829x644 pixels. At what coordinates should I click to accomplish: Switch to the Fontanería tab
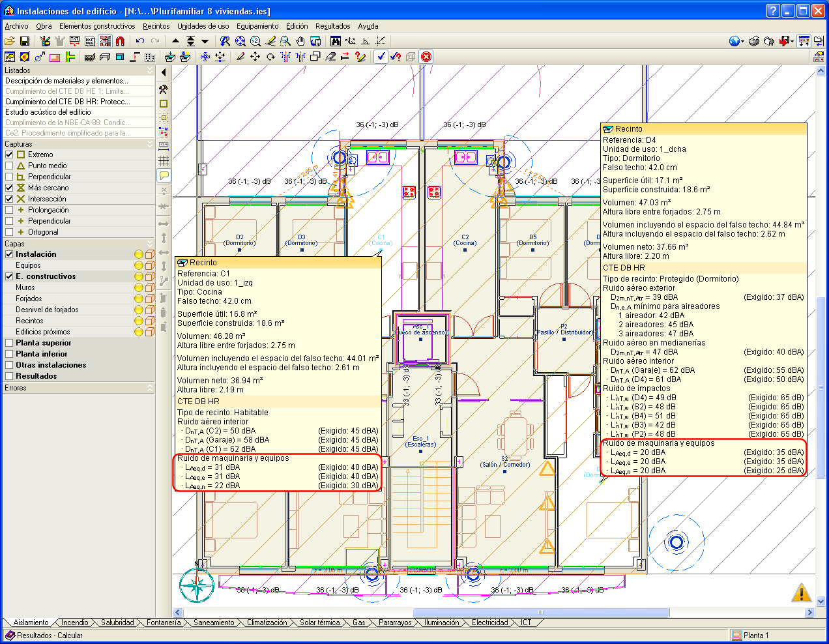coord(164,622)
